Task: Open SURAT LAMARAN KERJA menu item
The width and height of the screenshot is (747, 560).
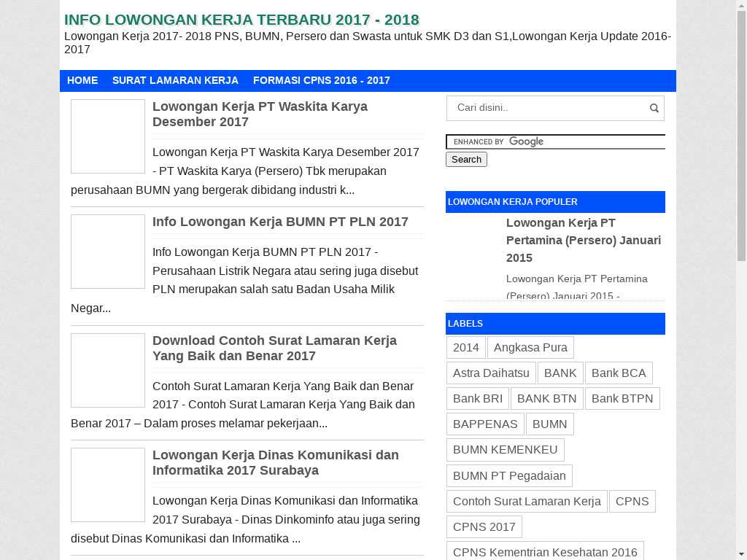Action: coord(175,80)
